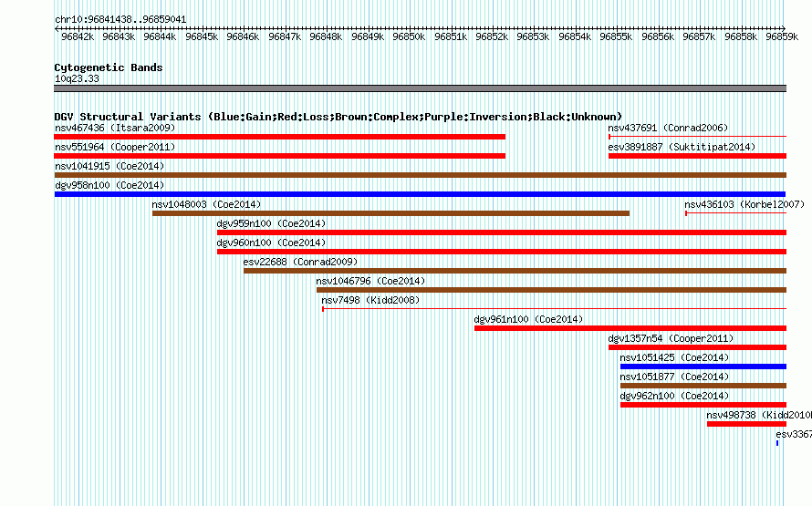The height and width of the screenshot is (506, 812).
Task: Click the grey 10q23.33 cytogenetic band bar
Action: pyautogui.click(x=420, y=88)
